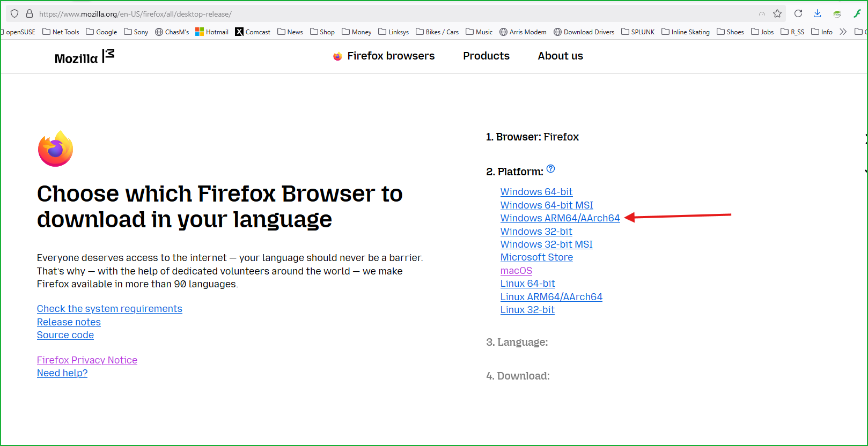Open Check the system requirements link
868x446 pixels.
click(x=109, y=309)
